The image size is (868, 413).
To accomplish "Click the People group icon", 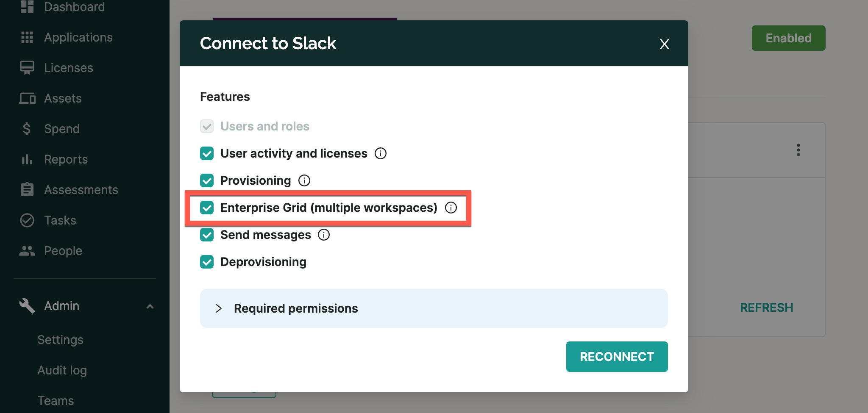I will [x=27, y=251].
